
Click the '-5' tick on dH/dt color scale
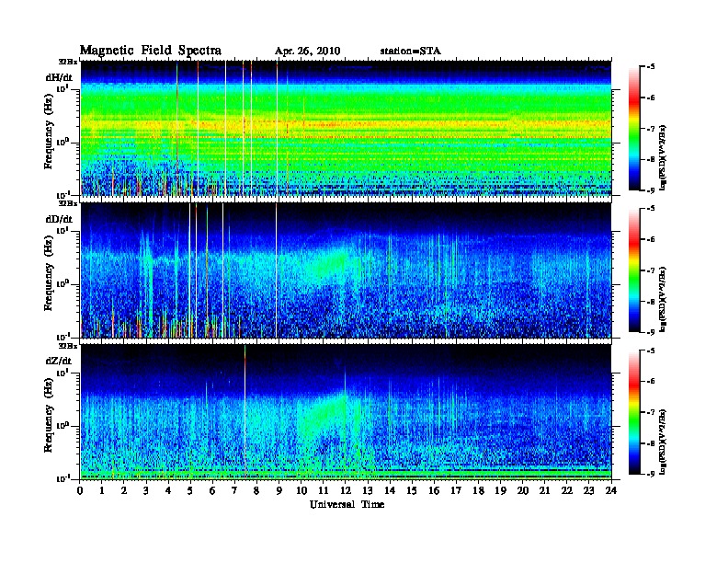651,67
